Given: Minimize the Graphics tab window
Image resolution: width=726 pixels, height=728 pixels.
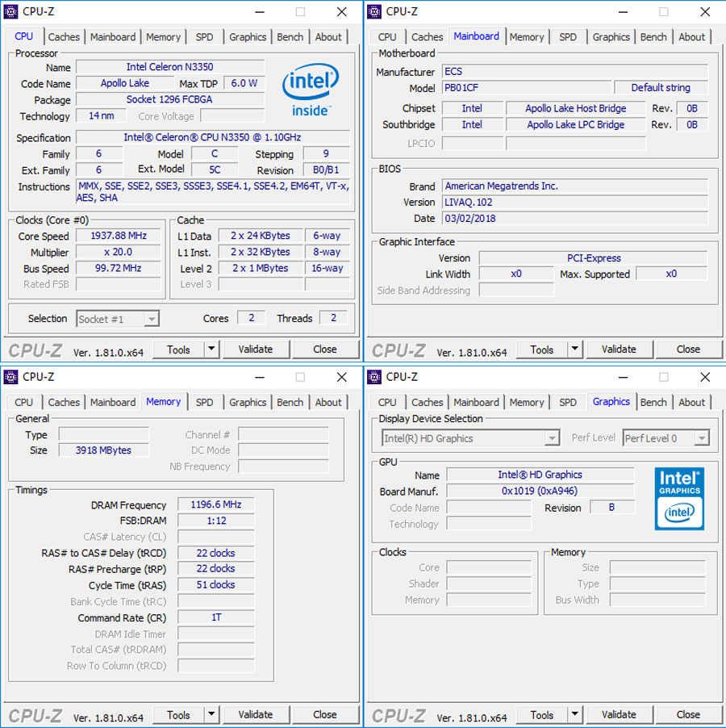Looking at the screenshot, I should tap(623, 378).
